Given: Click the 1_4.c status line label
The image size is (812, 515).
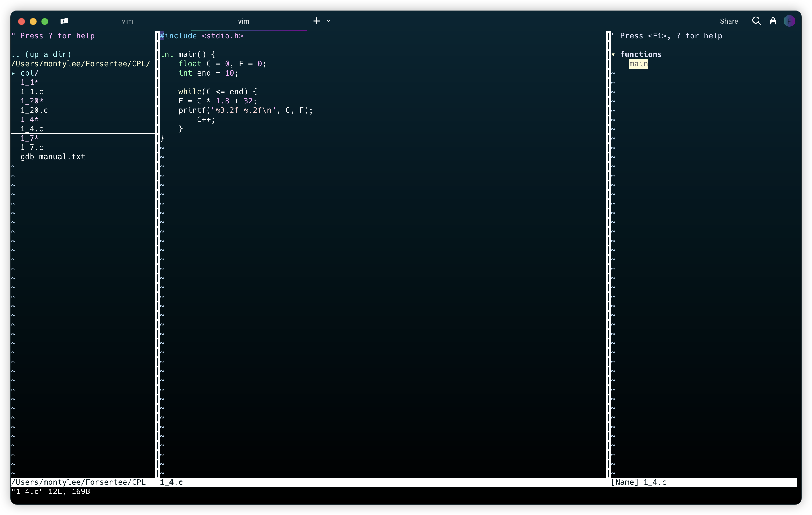Looking at the screenshot, I should [171, 482].
